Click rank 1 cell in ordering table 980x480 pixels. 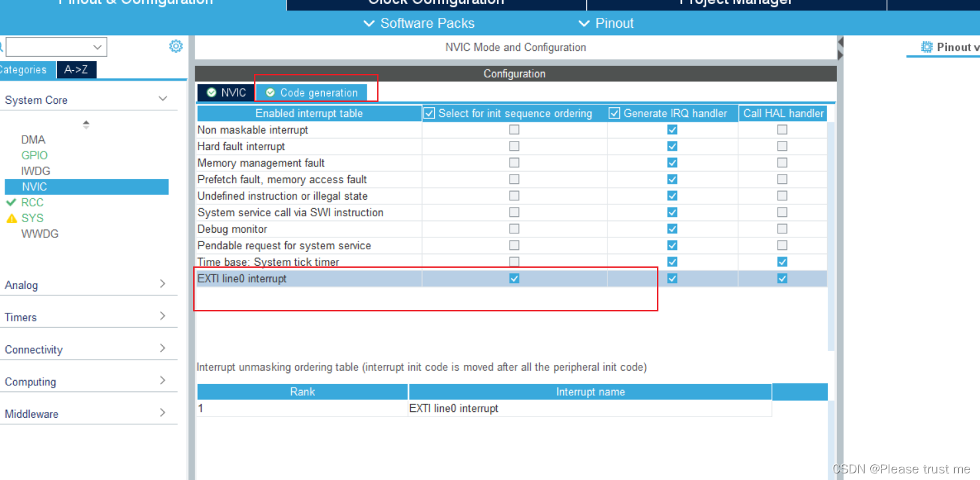click(x=302, y=409)
